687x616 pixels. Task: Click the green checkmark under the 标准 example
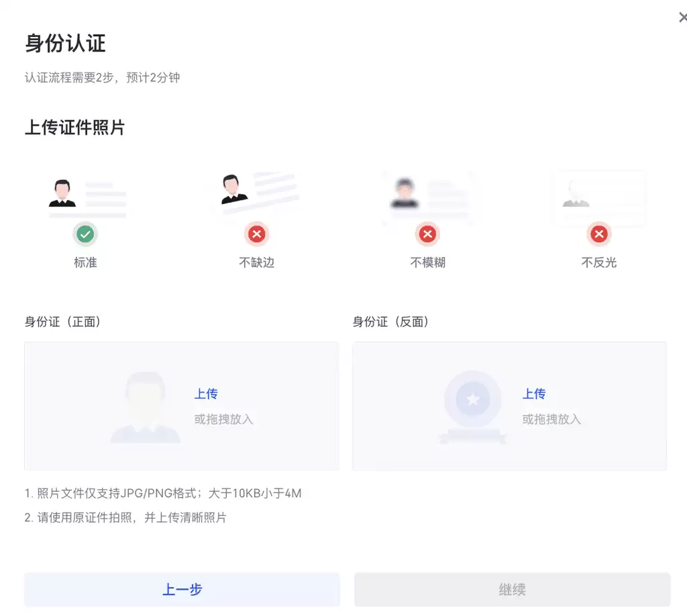(x=85, y=234)
